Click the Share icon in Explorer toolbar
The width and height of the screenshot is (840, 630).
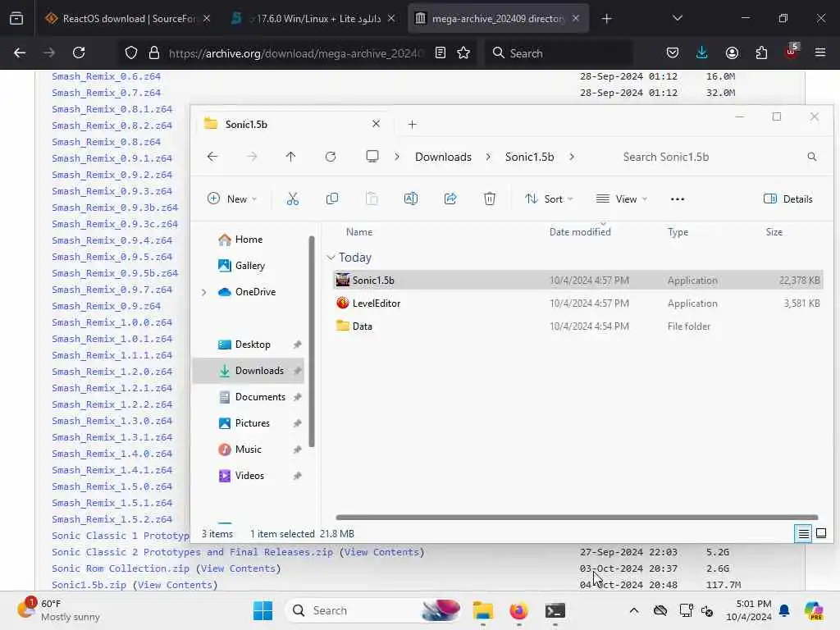[450, 199]
